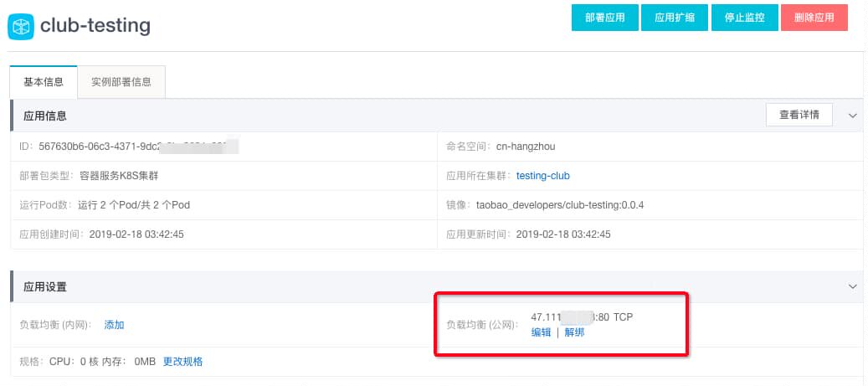This screenshot has height=386, width=868.
Task: Switch to the 基本信息 tab
Action: pos(44,82)
